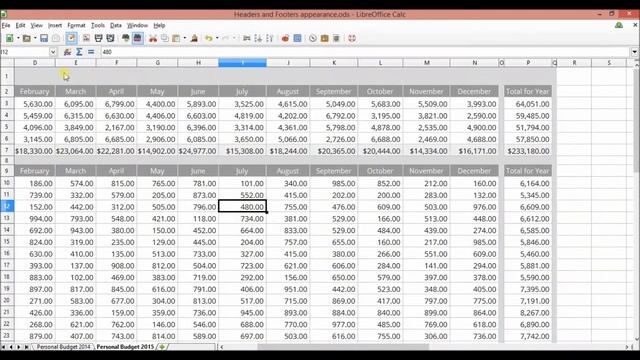The height and width of the screenshot is (360, 640).
Task: Open the Help menu
Action: [159, 25]
